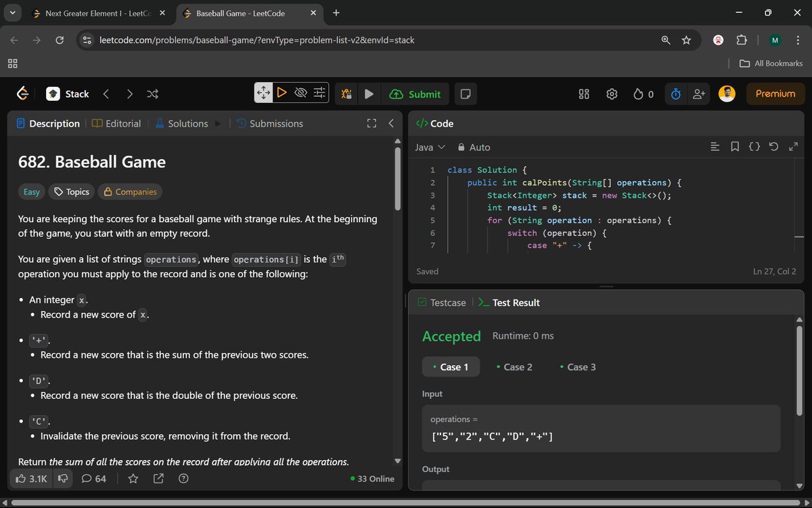Image resolution: width=812 pixels, height=508 pixels.
Task: Toggle the stopwatch timer on
Action: pyautogui.click(x=675, y=93)
